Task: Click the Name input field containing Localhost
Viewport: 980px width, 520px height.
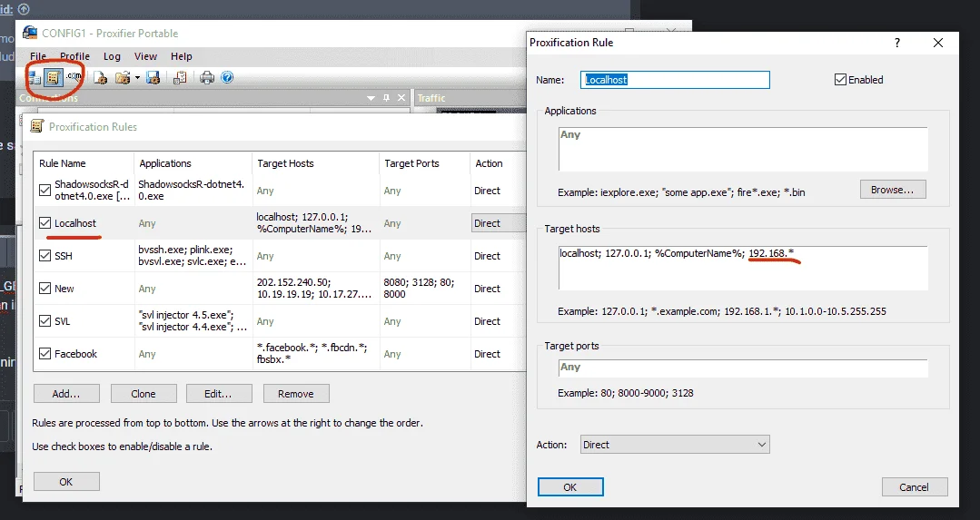Action: tap(675, 79)
